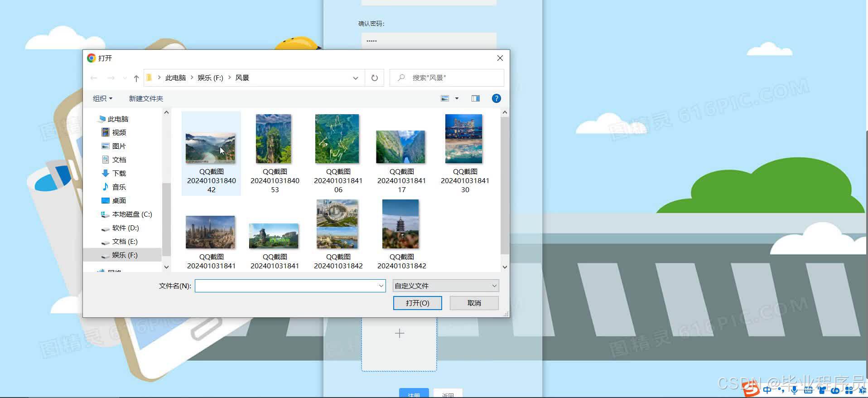868x398 pixels.
Task: Click 此电脑 in the address breadcrumb
Action: point(175,78)
